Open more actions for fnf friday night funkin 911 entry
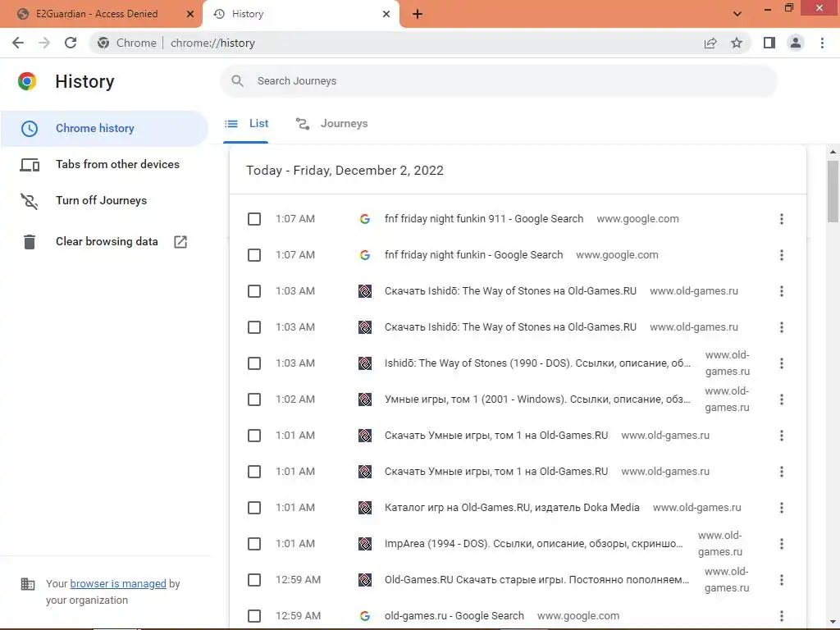The image size is (840, 630). pyautogui.click(x=782, y=218)
